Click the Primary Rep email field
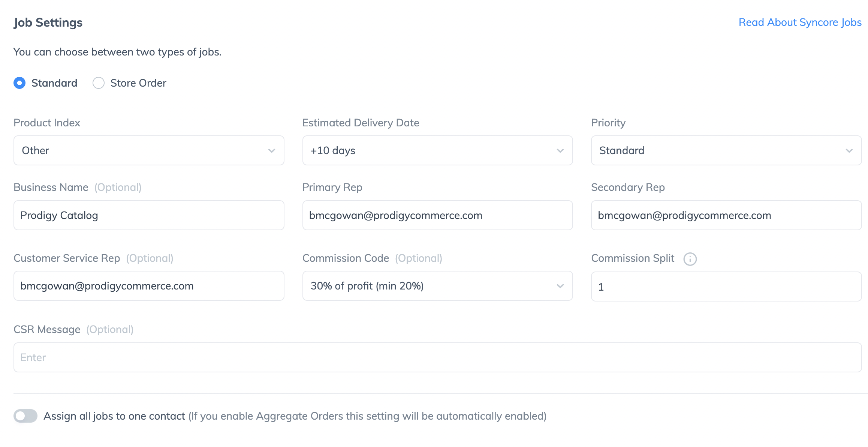The image size is (868, 447). coord(437,215)
